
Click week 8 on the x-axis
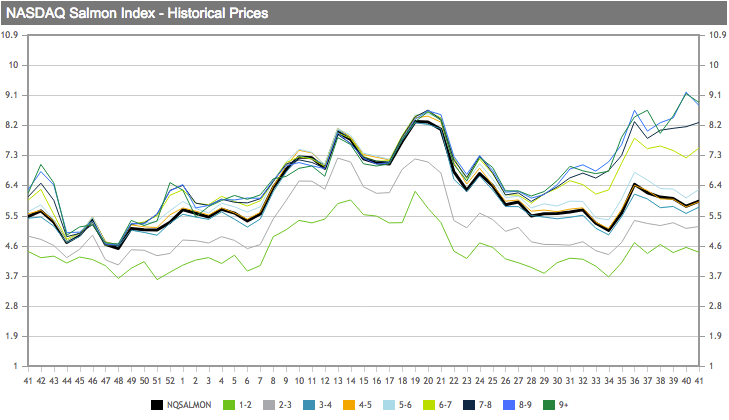coord(273,381)
